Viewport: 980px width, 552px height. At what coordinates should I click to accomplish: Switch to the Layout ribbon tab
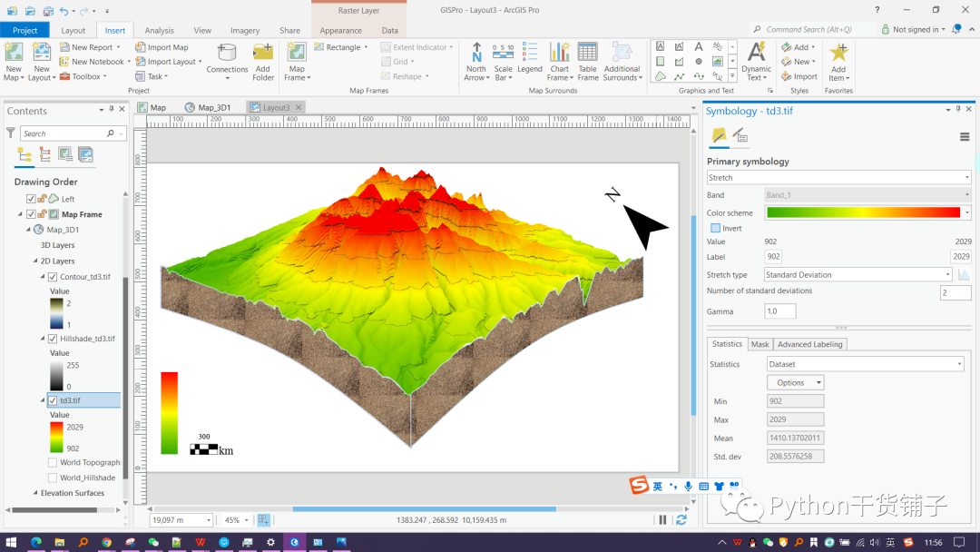point(73,30)
